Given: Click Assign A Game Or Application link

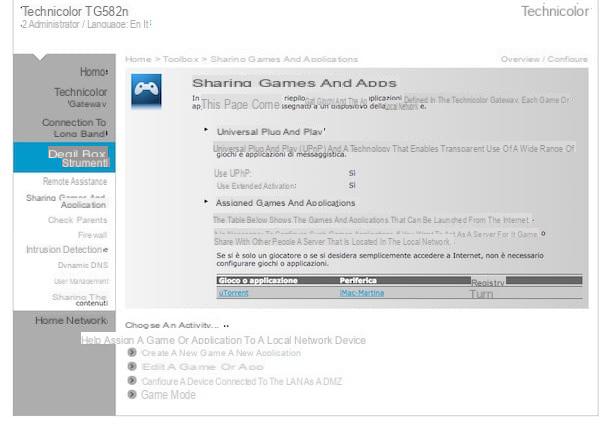Looking at the screenshot, I should pos(223,340).
